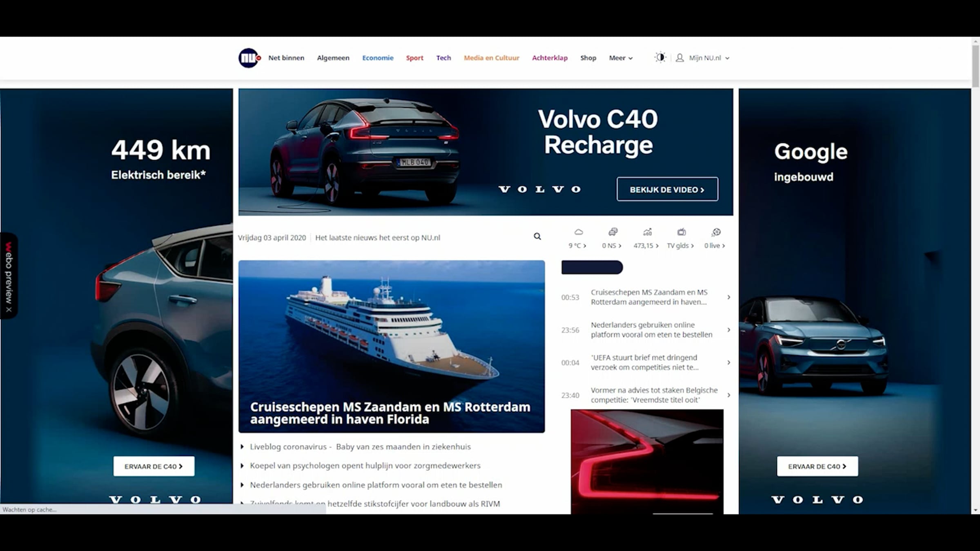Click the Mijn NU.nl user icon
Image resolution: width=980 pixels, height=551 pixels.
pos(680,58)
